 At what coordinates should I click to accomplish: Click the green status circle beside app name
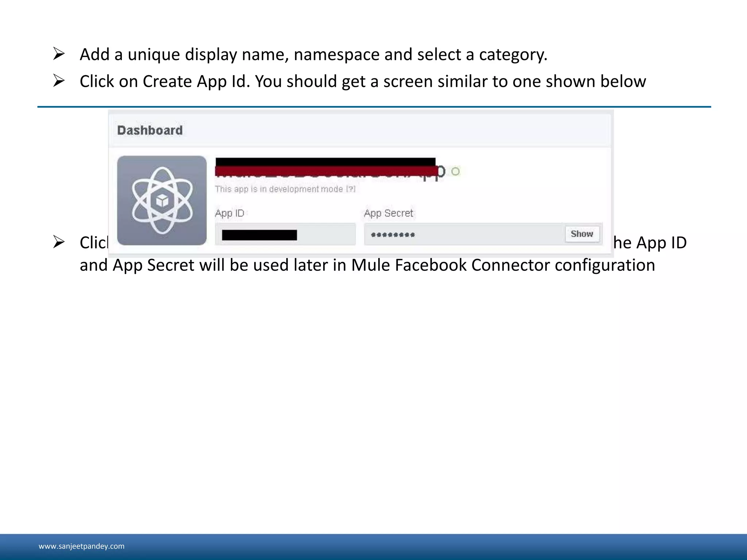tap(456, 171)
